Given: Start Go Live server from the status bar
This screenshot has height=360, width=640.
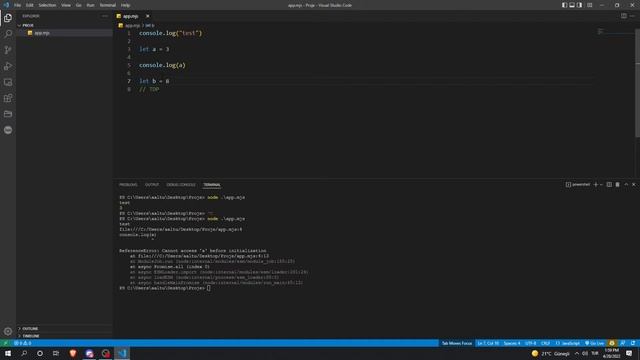Looking at the screenshot, I should point(594,343).
